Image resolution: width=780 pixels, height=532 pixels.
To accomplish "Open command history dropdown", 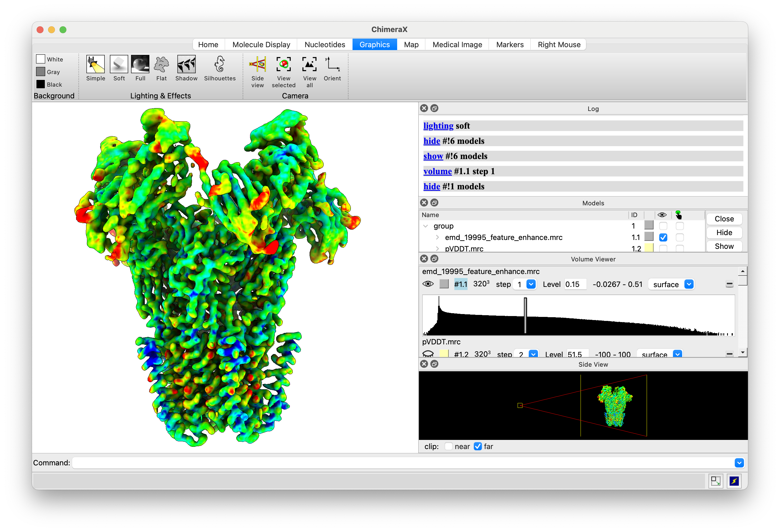I will click(739, 463).
